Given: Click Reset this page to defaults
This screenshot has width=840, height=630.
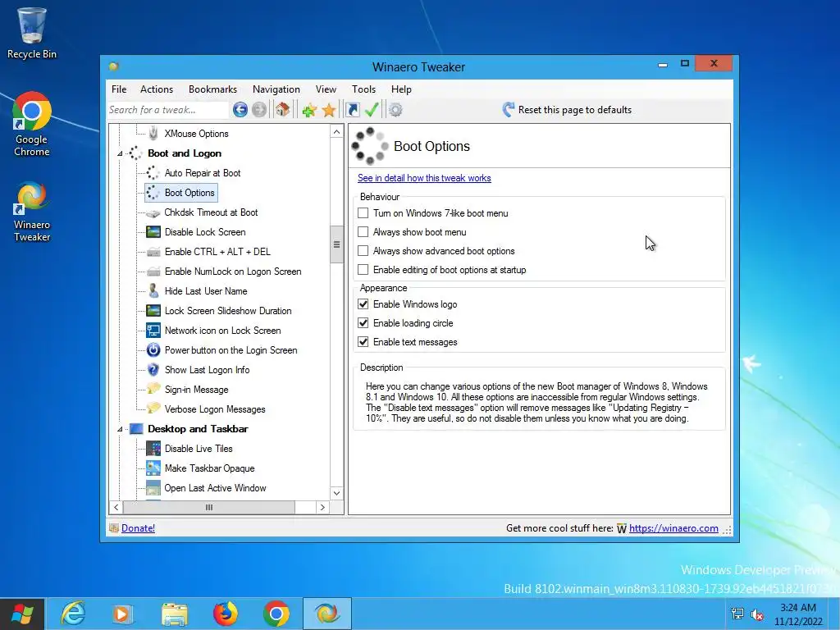Looking at the screenshot, I should click(x=568, y=110).
